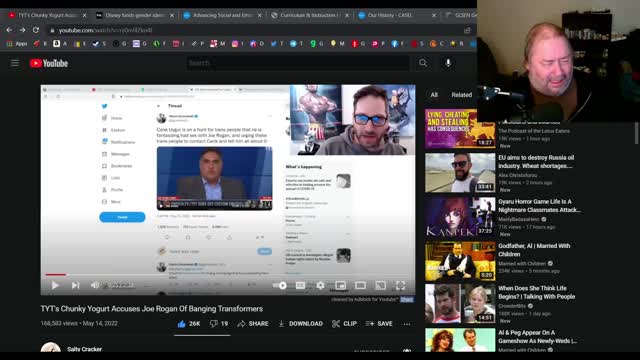Screen dimensions: 640x360
Task: Cast the video to a TV
Action: (x=380, y=285)
